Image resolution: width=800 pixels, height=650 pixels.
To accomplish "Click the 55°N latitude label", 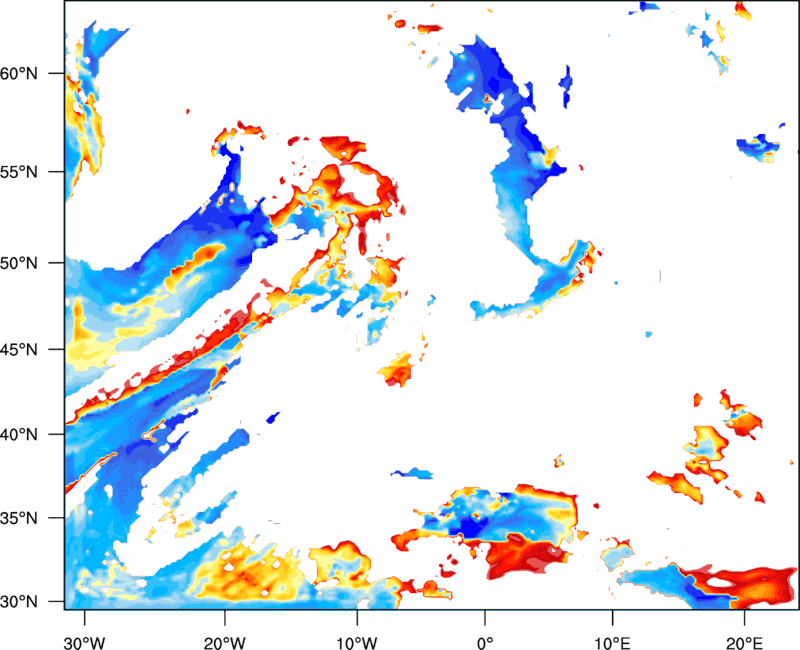I will click(x=19, y=172).
